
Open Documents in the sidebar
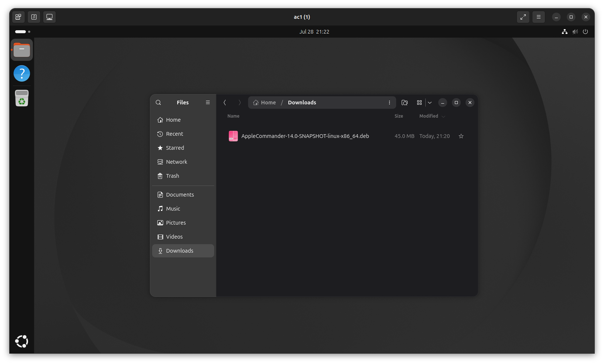click(x=183, y=195)
